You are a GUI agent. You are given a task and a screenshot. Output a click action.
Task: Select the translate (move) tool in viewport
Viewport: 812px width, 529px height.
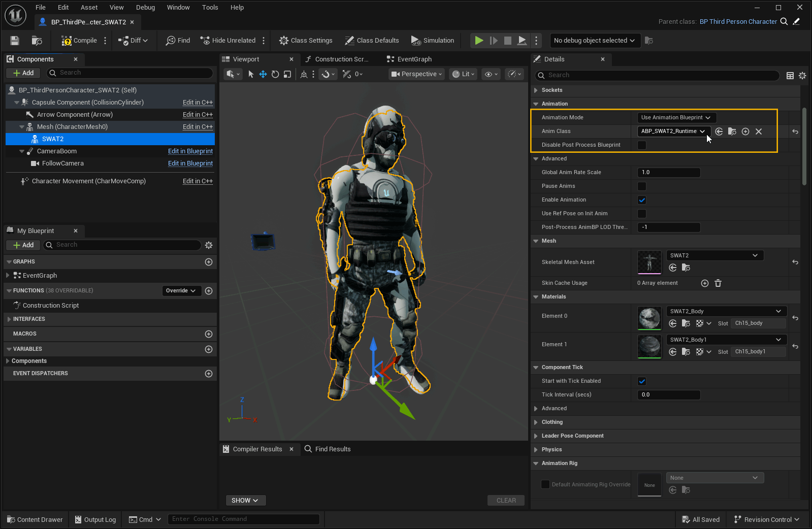coord(263,74)
